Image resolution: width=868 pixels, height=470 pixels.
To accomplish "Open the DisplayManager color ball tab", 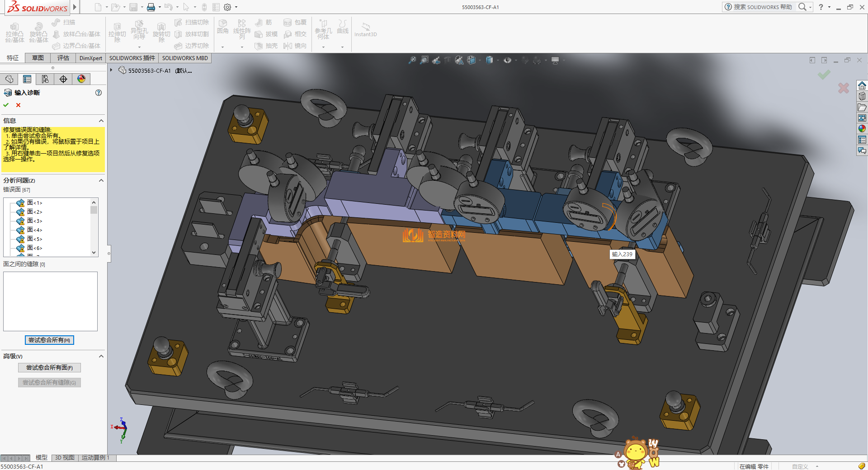I will pyautogui.click(x=81, y=79).
